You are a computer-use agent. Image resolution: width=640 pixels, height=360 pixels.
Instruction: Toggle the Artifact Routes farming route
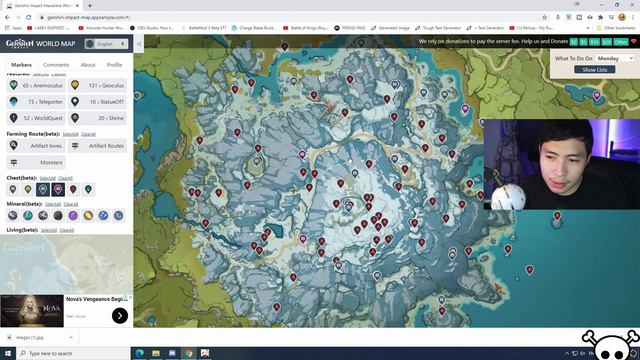(97, 146)
